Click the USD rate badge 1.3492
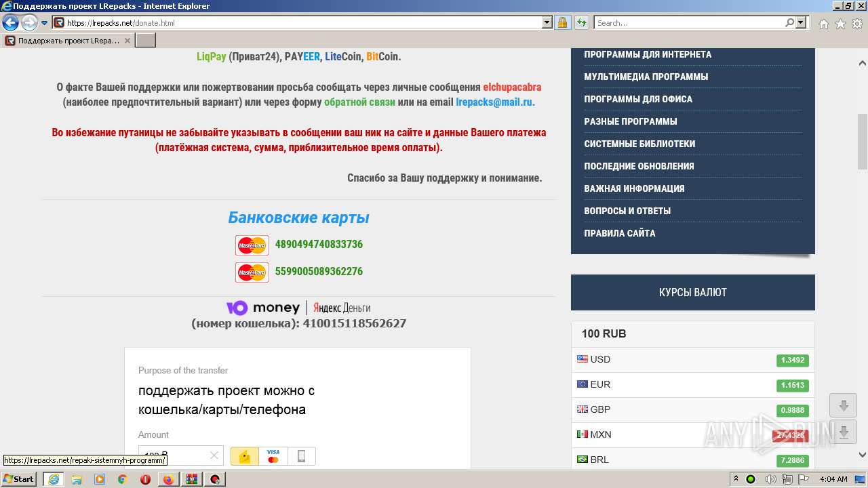Viewport: 868px width, 488px height. (792, 360)
